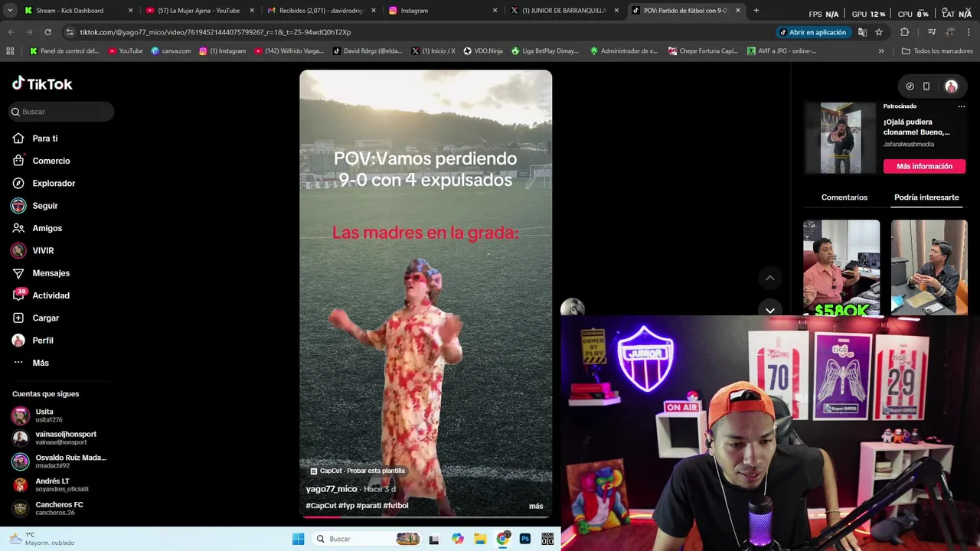Screen dimensions: 980x551
Task: Open the $580K recommended video thumbnail
Action: tap(841, 268)
